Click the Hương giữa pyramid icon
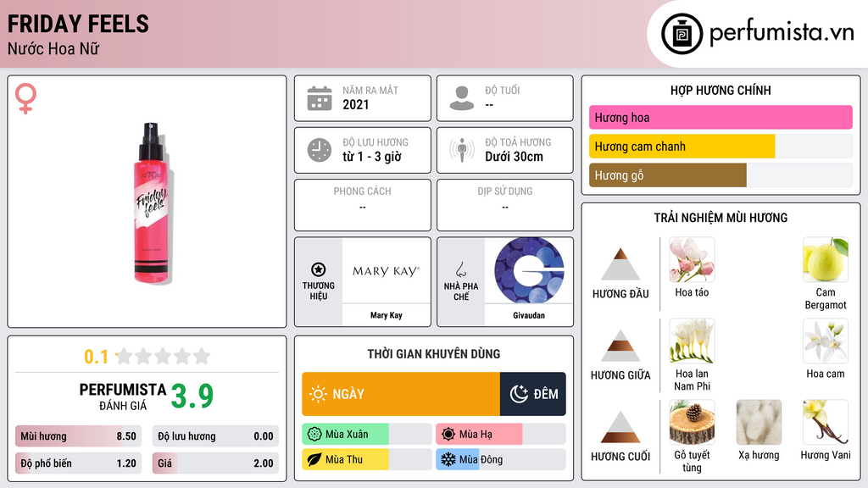Screen dimensions: 868x488 click(620, 346)
